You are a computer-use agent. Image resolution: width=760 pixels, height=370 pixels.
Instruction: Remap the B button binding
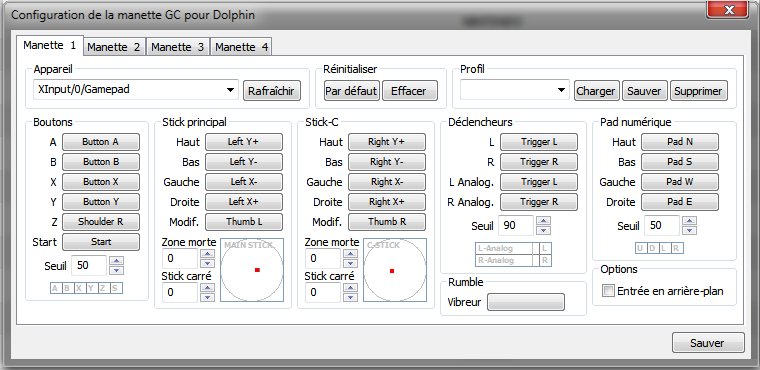pos(101,162)
